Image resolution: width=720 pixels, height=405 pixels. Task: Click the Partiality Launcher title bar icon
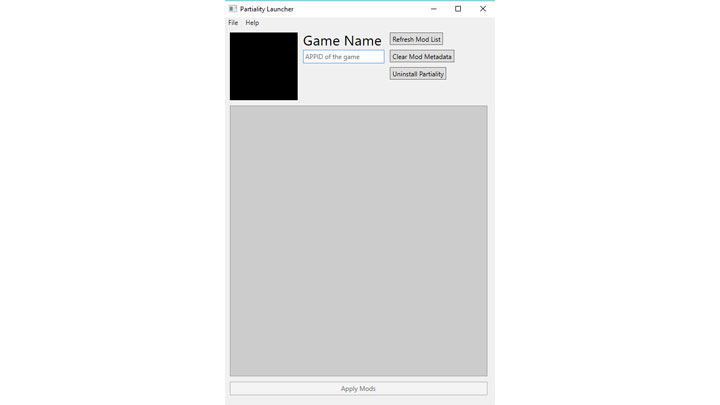pos(233,9)
